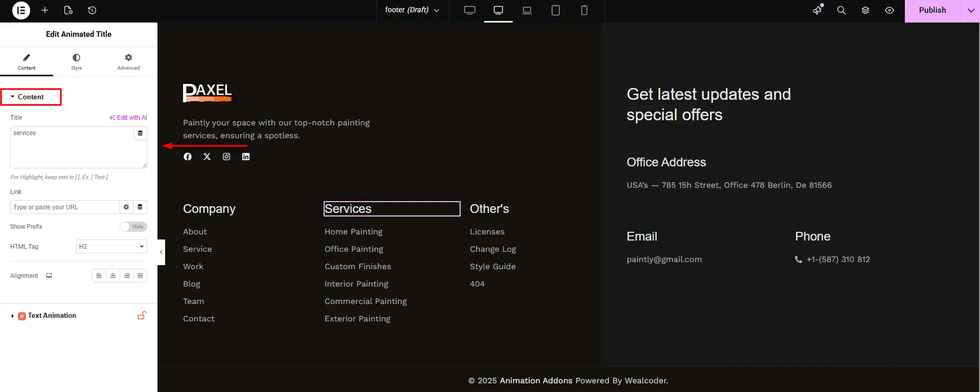
Task: Click the Text Animation unlock icon
Action: 142,315
